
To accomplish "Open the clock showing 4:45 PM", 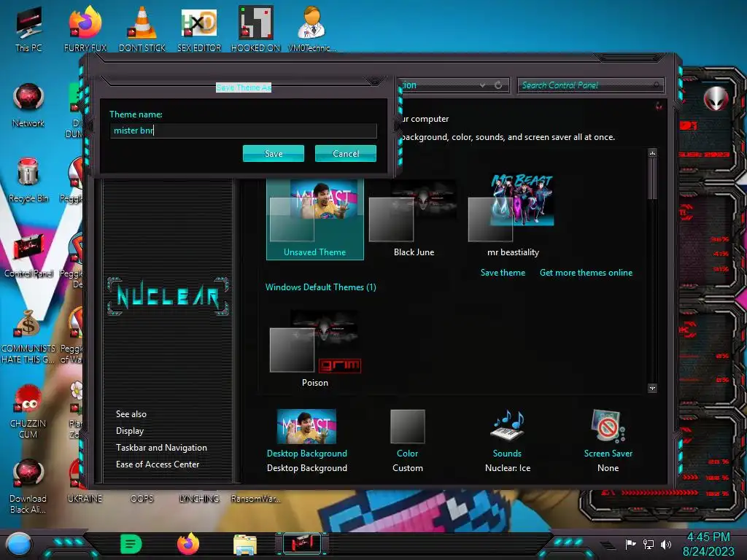I will (708, 544).
